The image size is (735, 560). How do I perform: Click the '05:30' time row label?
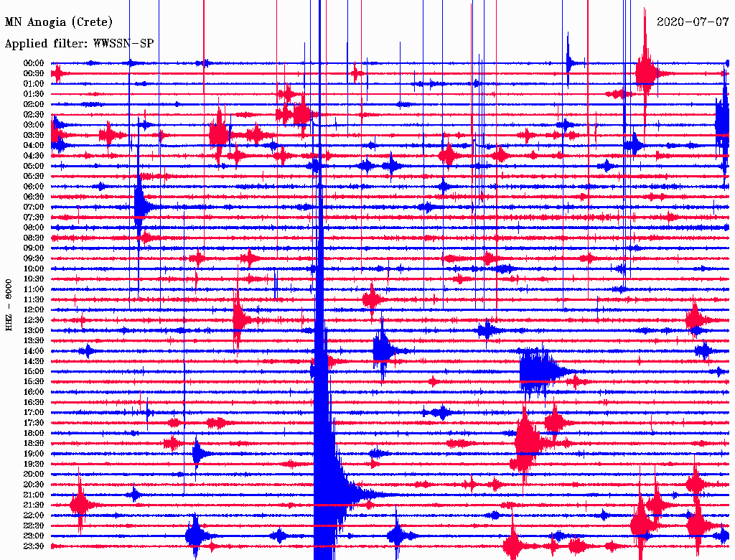(34, 177)
